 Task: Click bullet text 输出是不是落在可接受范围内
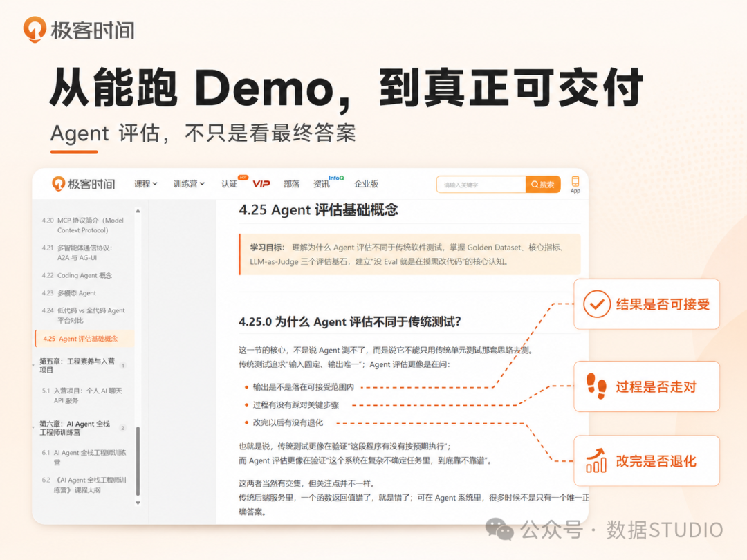[x=303, y=387]
